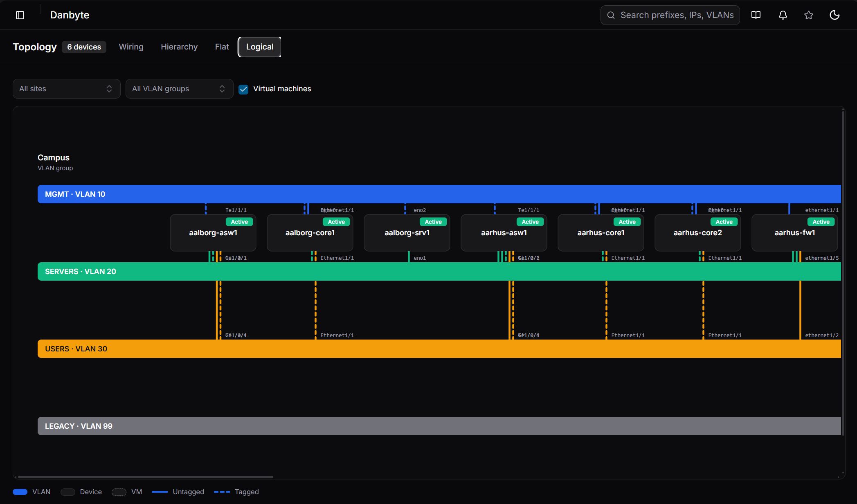Open the aalborg-asw1 device node
Image resolution: width=857 pixels, height=504 pixels.
[213, 233]
